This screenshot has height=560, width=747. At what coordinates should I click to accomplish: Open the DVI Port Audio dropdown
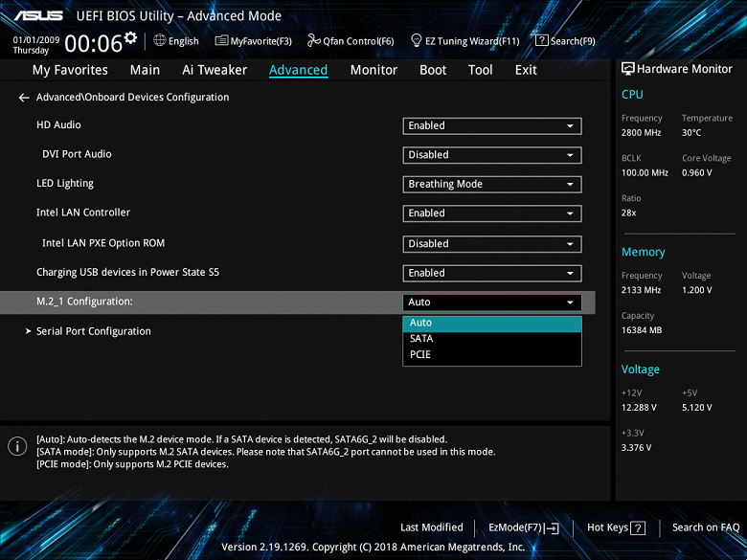[x=492, y=155]
